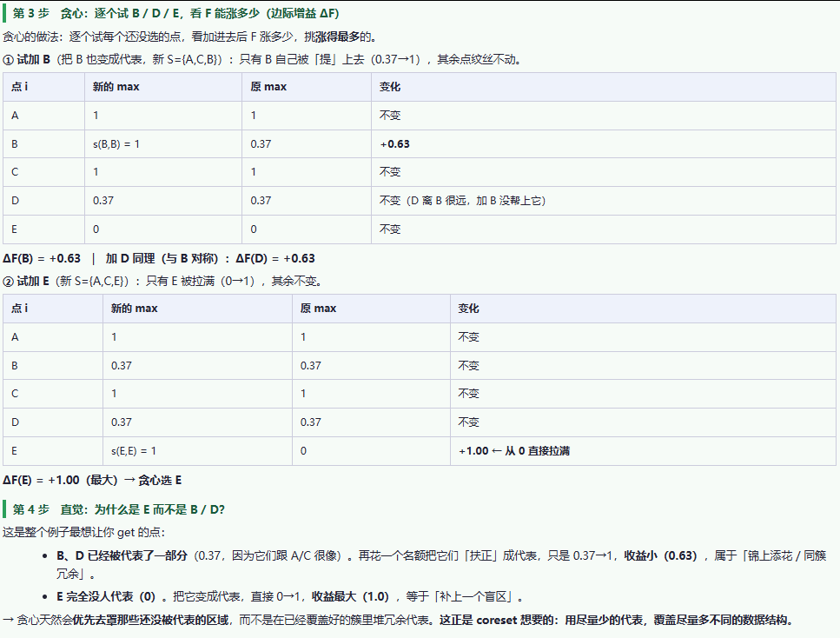Click the '新的 max' header in the 试加 B table
The width and height of the screenshot is (840, 638).
[x=116, y=87]
